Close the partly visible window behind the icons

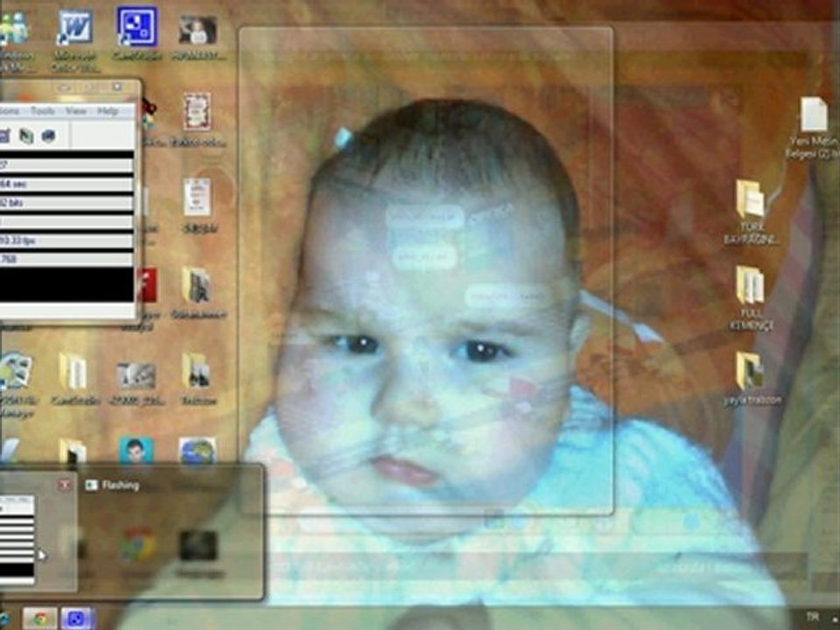(x=116, y=87)
